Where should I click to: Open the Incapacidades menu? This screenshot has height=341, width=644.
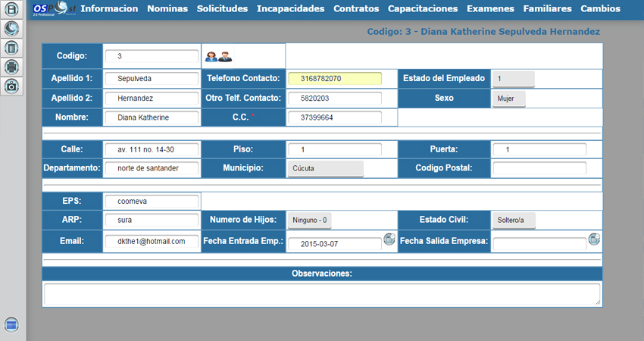291,8
